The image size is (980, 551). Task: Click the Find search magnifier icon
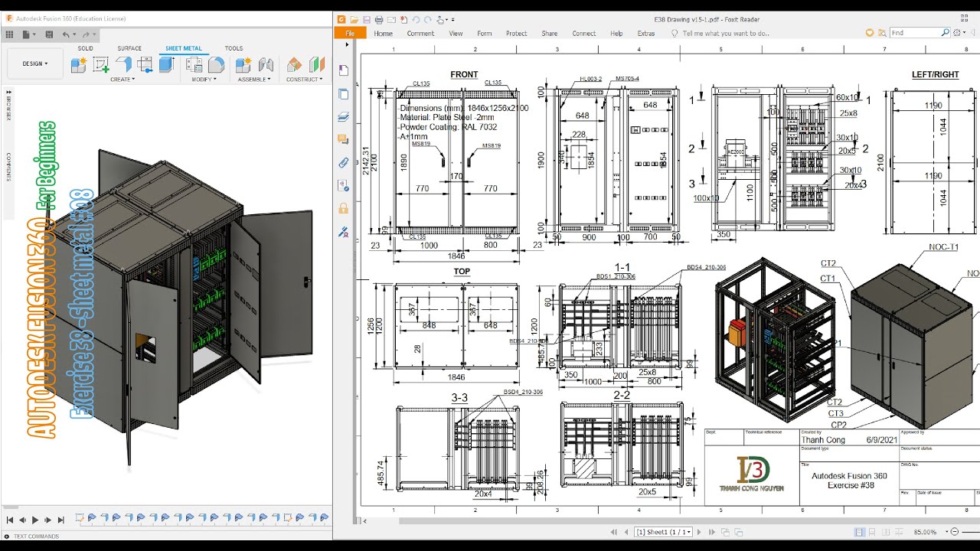click(945, 33)
